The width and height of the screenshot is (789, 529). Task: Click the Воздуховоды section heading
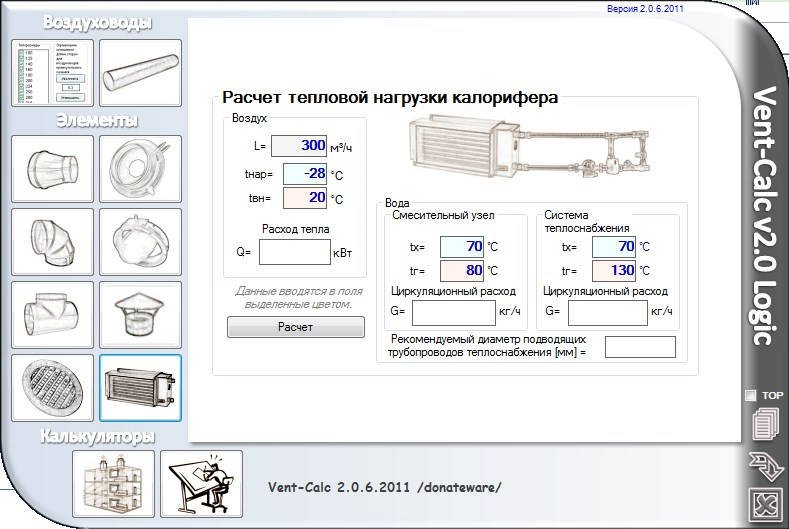pos(97,23)
